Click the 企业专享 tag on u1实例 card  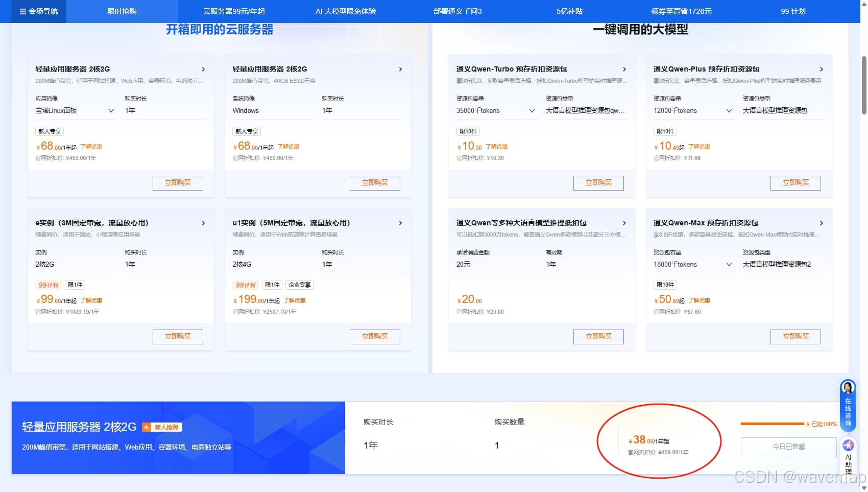[x=300, y=285]
